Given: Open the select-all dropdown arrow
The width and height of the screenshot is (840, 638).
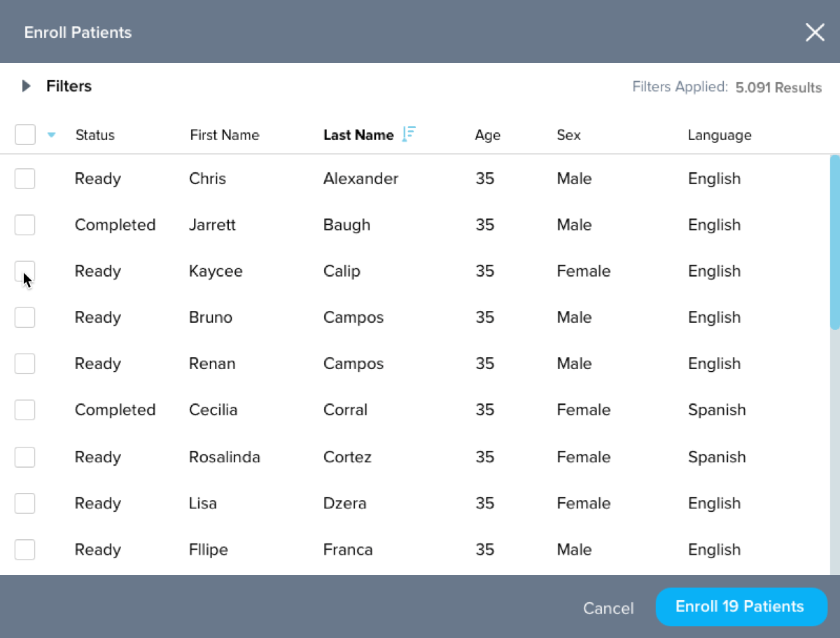Looking at the screenshot, I should (x=51, y=135).
